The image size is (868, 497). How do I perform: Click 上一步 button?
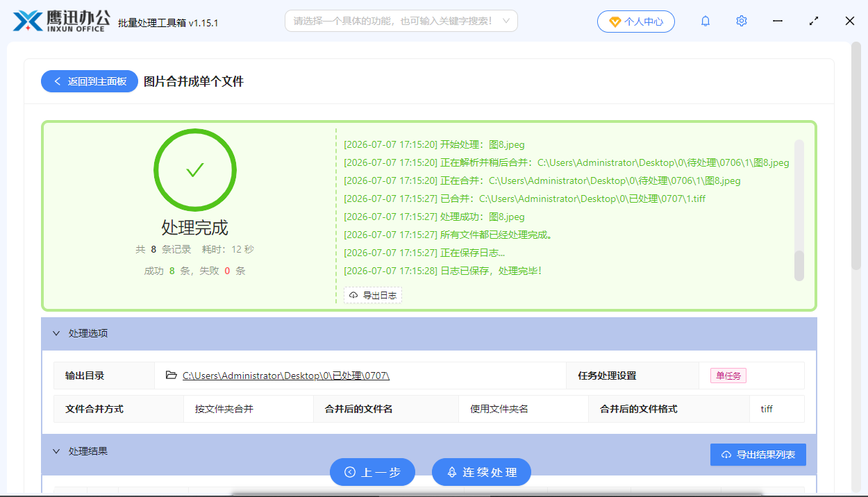(x=372, y=472)
